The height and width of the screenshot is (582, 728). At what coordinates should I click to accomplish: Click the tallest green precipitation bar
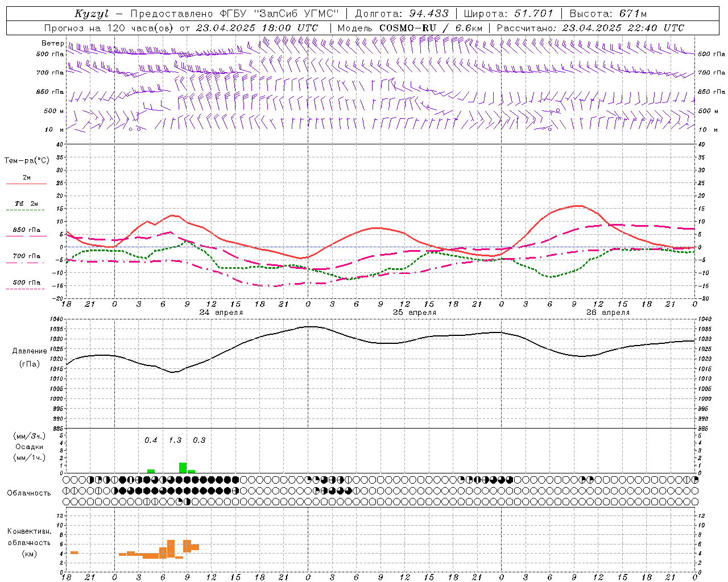(183, 468)
